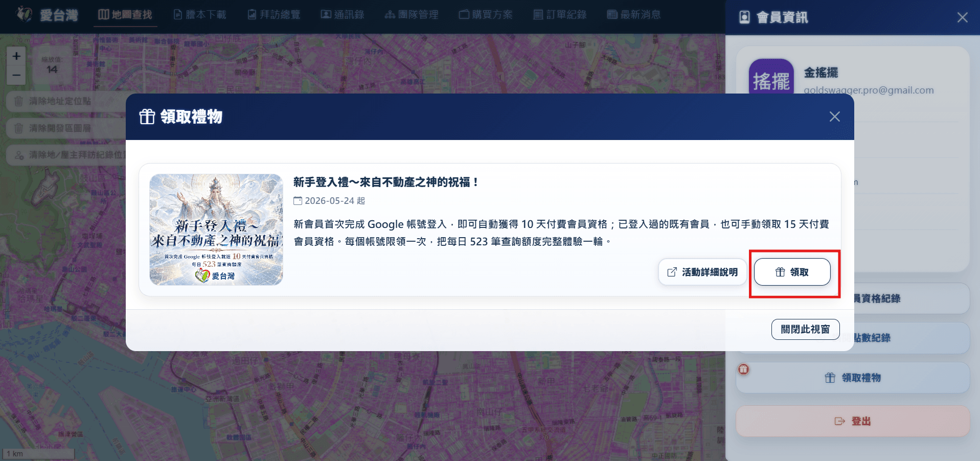This screenshot has height=461, width=980.
Task: Zoom in the map with plus button
Action: click(x=16, y=56)
